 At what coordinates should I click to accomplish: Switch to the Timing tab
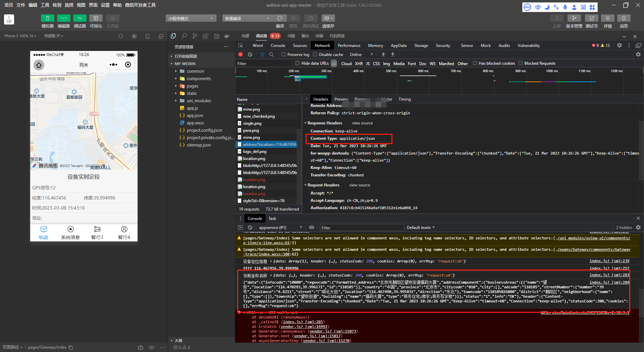[x=405, y=99]
